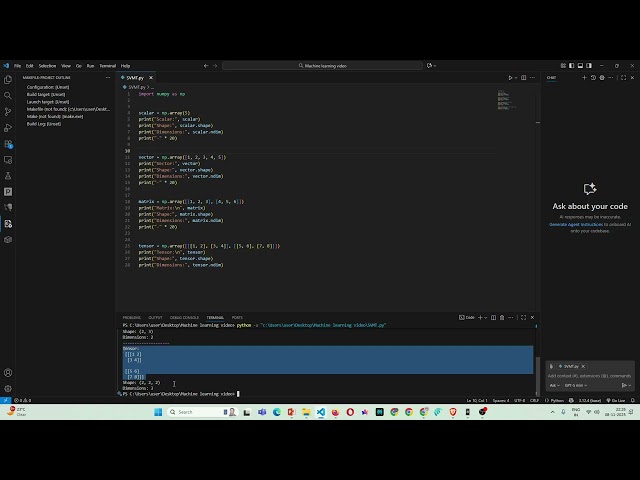
Task: Open the Terminal menu
Action: click(x=107, y=66)
